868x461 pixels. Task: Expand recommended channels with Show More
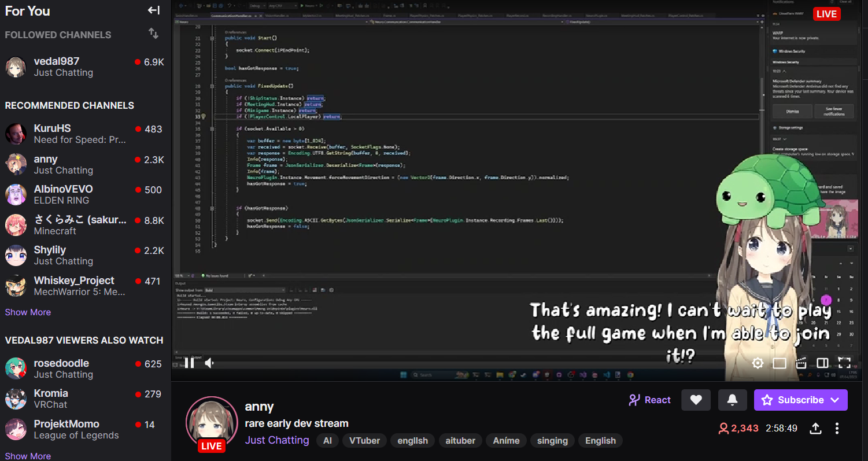[28, 312]
